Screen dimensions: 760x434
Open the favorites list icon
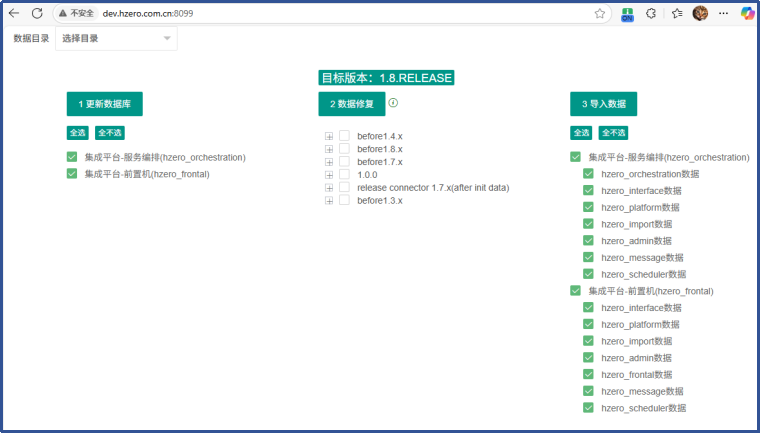click(x=677, y=13)
